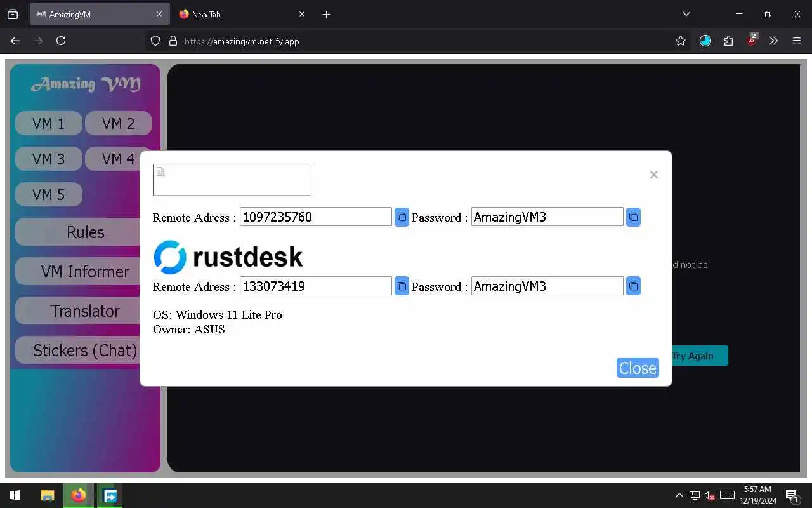Screen dimensions: 812x508
Task: Open the Extensions puzzle icon
Action: pos(728,41)
